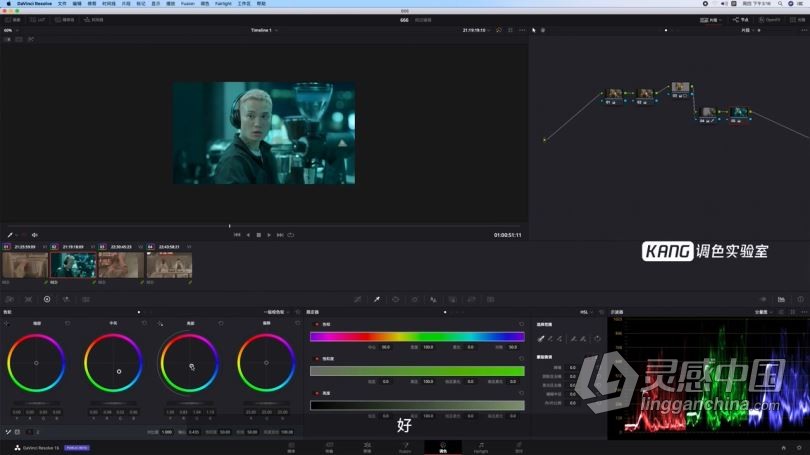Click the project settings gear icon
The height and width of the screenshot is (455, 810).
tap(799, 448)
